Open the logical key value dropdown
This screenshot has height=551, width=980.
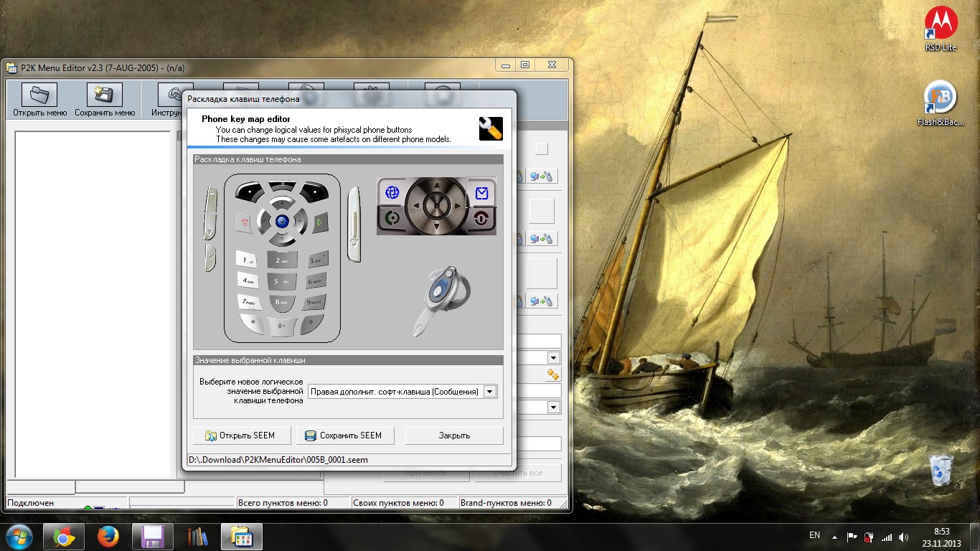[x=489, y=392]
